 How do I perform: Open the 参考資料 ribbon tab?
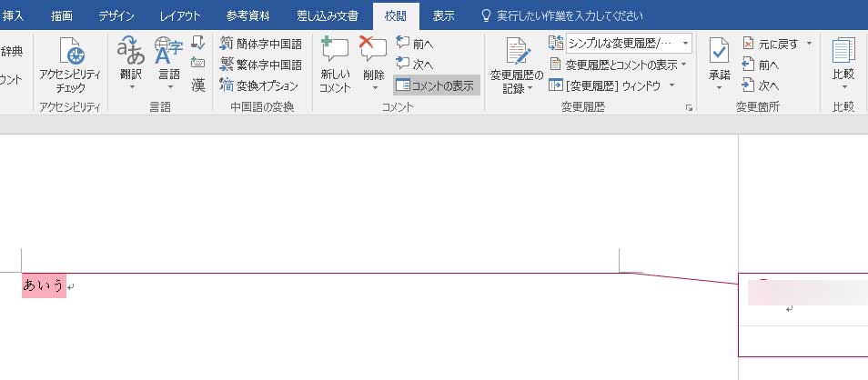249,15
